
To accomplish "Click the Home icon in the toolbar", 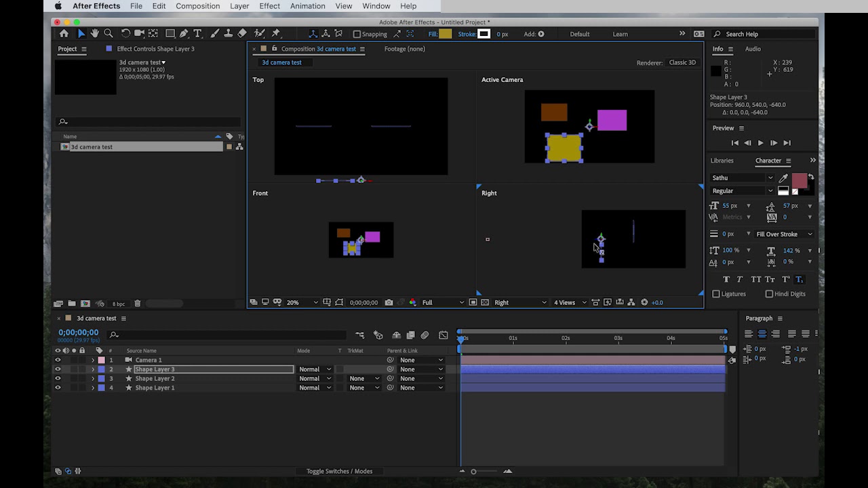I will [64, 33].
